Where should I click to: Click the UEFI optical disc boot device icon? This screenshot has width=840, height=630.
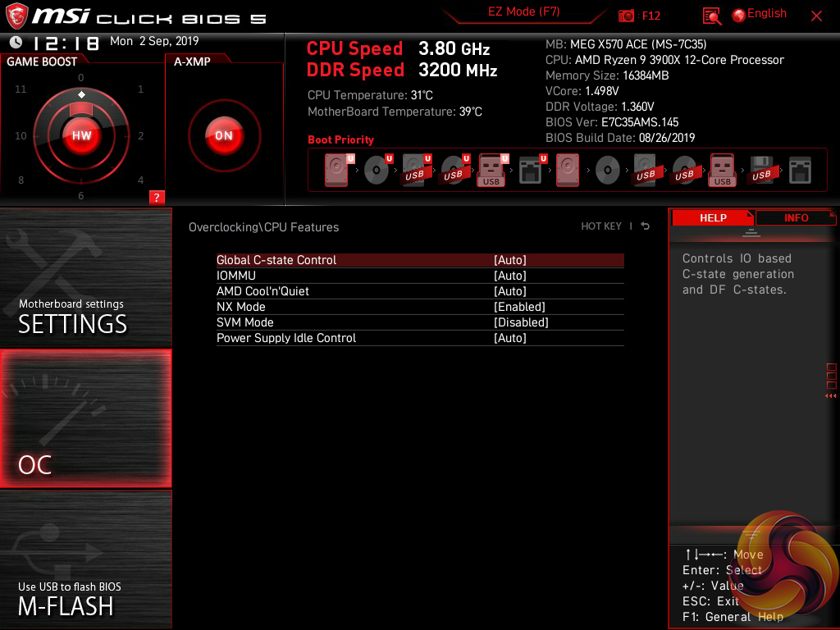click(377, 171)
